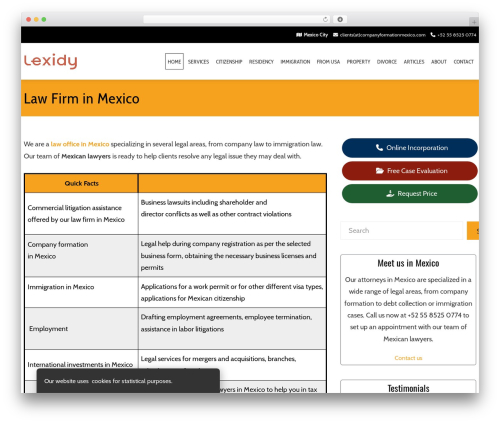Click the 'Mexican lawyers' bold text in intro

coord(86,156)
